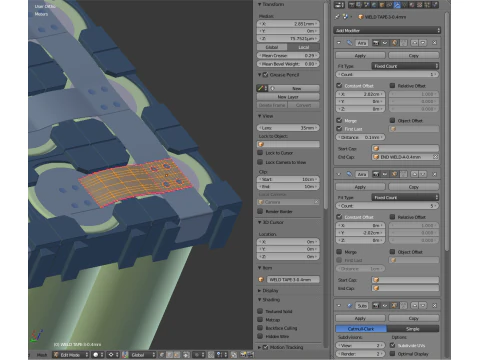Toggle viewport eye on first Array modifier
The height and width of the screenshot is (360, 480).
coord(385,43)
